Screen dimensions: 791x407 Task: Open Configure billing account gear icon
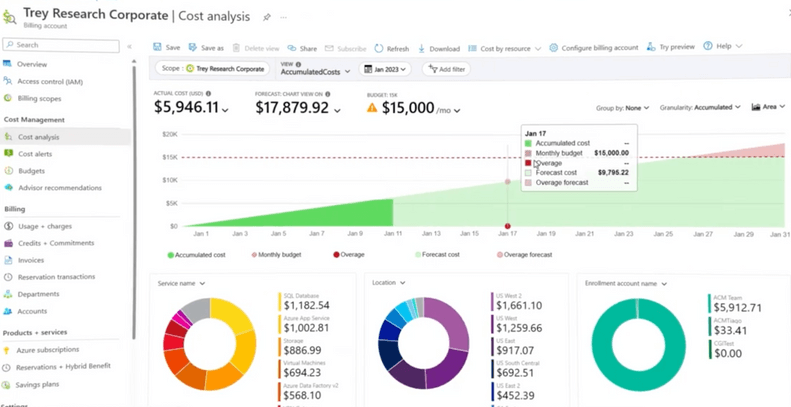pos(553,47)
